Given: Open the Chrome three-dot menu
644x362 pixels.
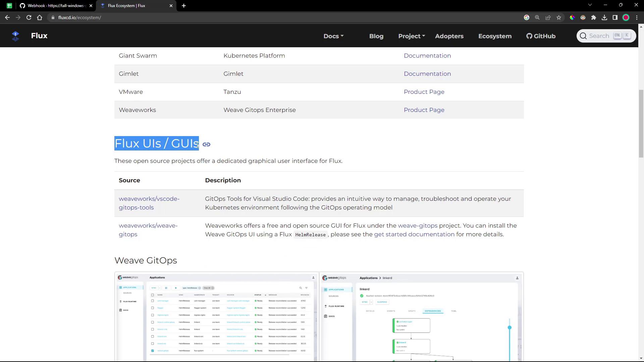Looking at the screenshot, I should pyautogui.click(x=637, y=18).
